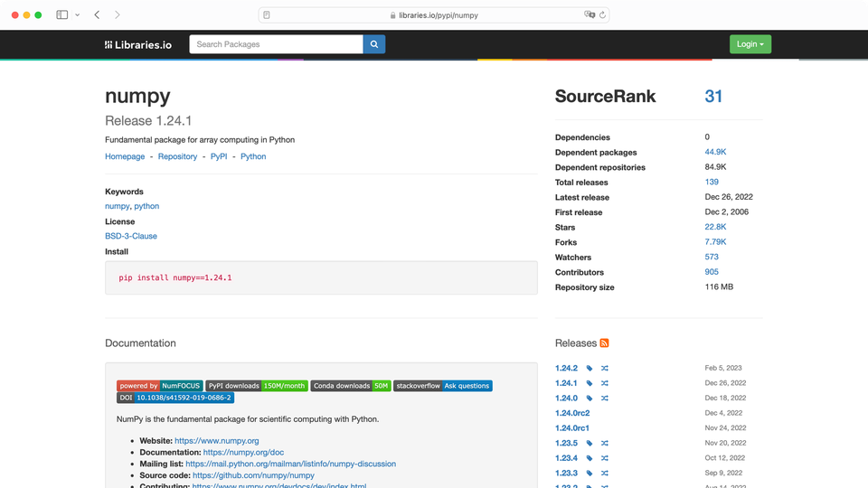The image size is (868, 488).
Task: Click the Dec 26, 2022 latest release date
Action: 729,196
